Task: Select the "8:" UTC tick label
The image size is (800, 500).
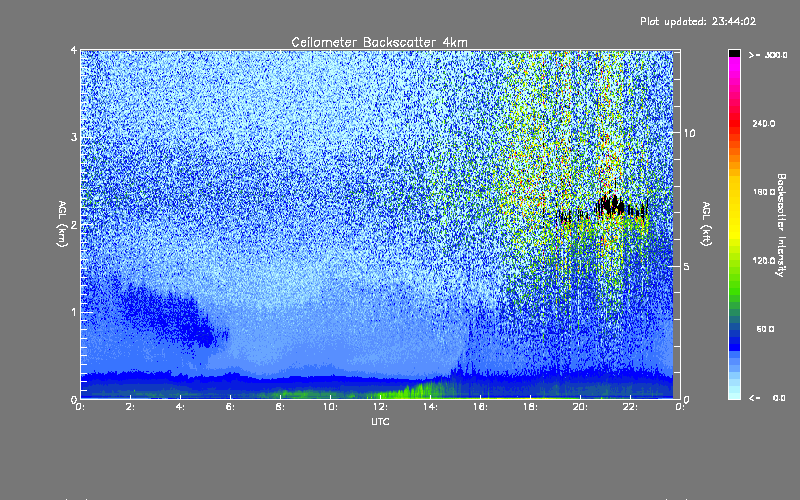Action: point(280,407)
